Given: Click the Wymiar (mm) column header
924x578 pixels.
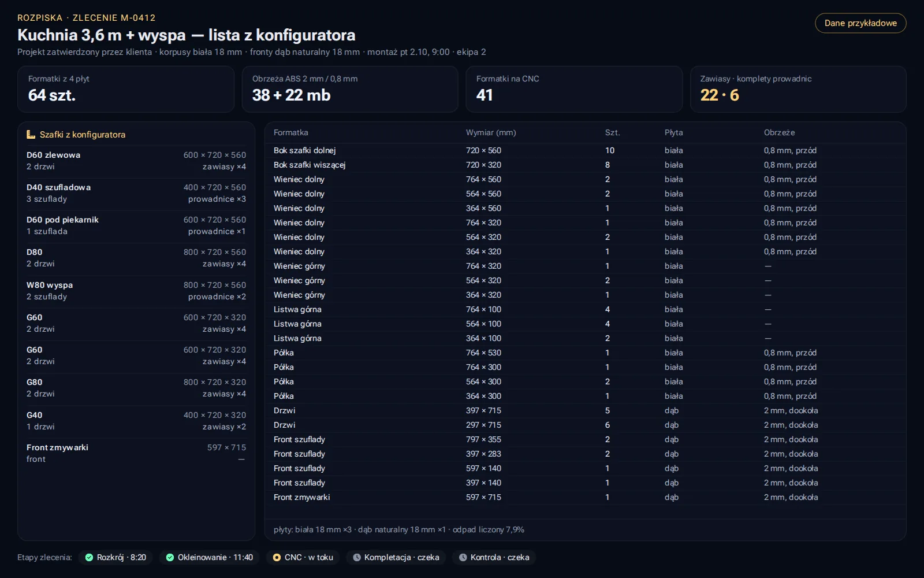Looking at the screenshot, I should click(491, 132).
